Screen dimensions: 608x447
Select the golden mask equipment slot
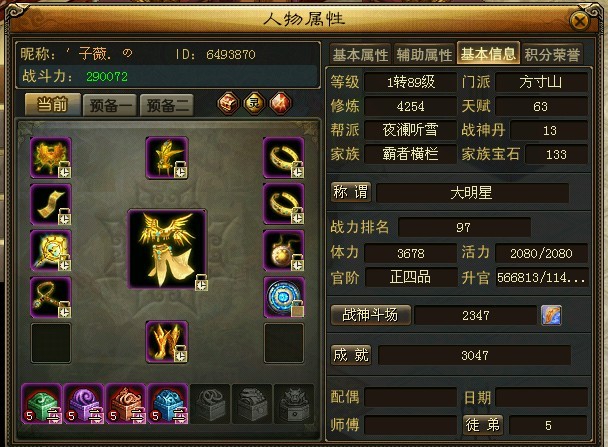click(x=51, y=157)
